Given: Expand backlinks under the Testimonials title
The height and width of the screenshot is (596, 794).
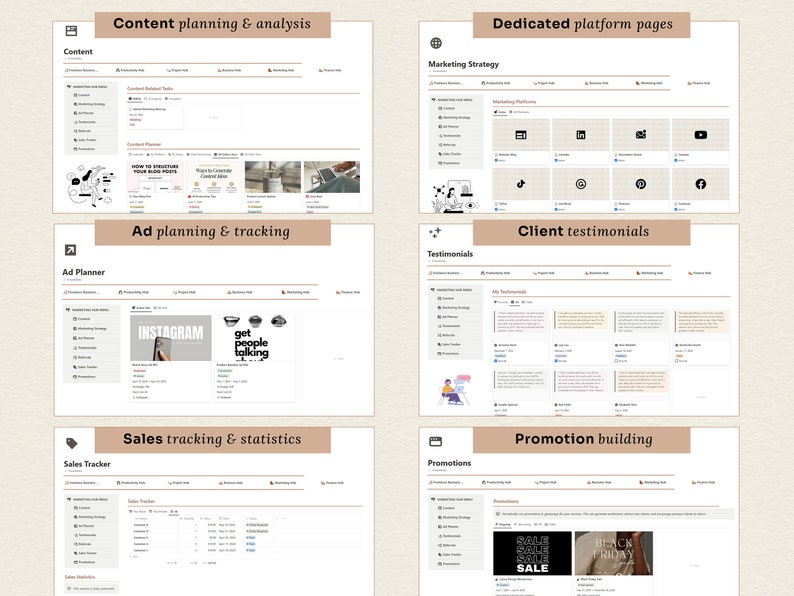Looking at the screenshot, I should click(x=438, y=261).
